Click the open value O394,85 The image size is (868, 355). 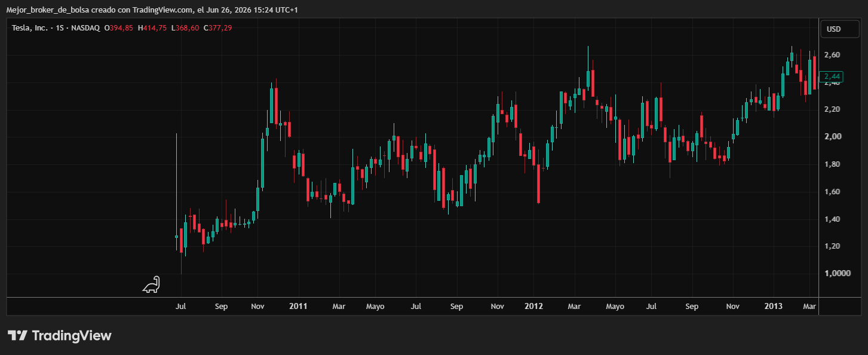click(119, 28)
